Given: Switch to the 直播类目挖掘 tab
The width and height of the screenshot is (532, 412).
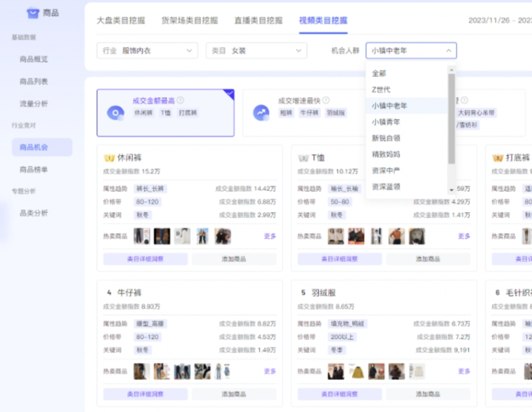Looking at the screenshot, I should (258, 20).
